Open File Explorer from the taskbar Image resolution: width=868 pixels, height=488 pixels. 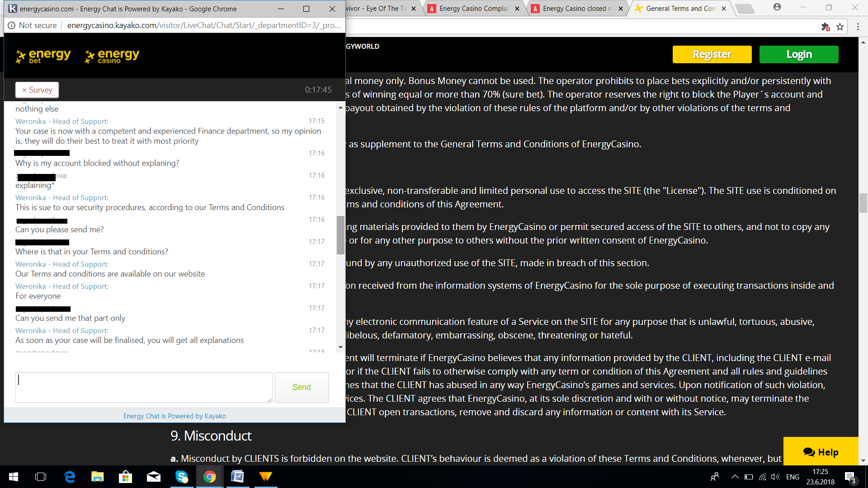tap(98, 477)
